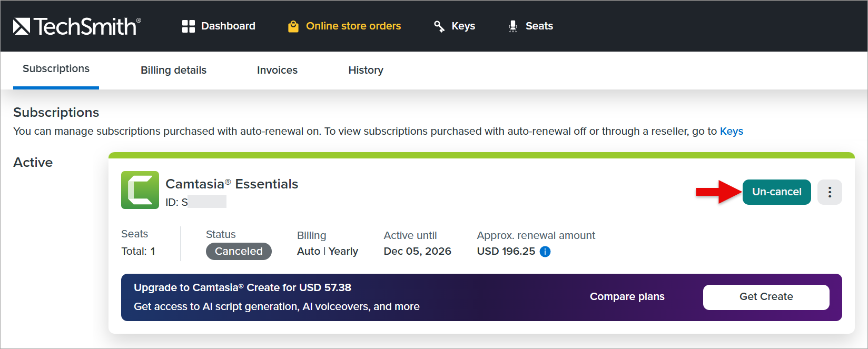Viewport: 868px width, 349px height.
Task: Open the Seats navigation item
Action: (539, 26)
